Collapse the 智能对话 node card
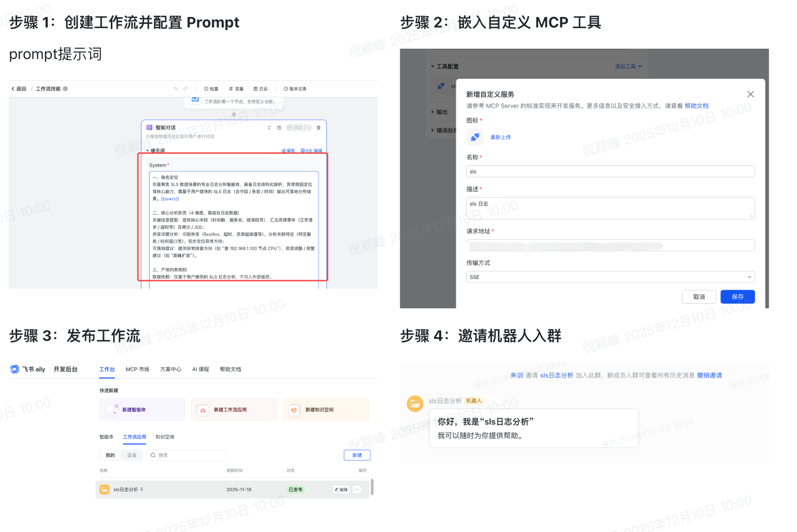Screen dimensions: 797x532 click(269, 127)
